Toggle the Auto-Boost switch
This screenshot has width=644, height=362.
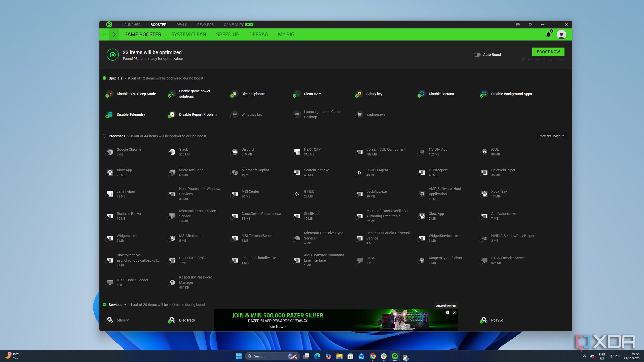477,55
